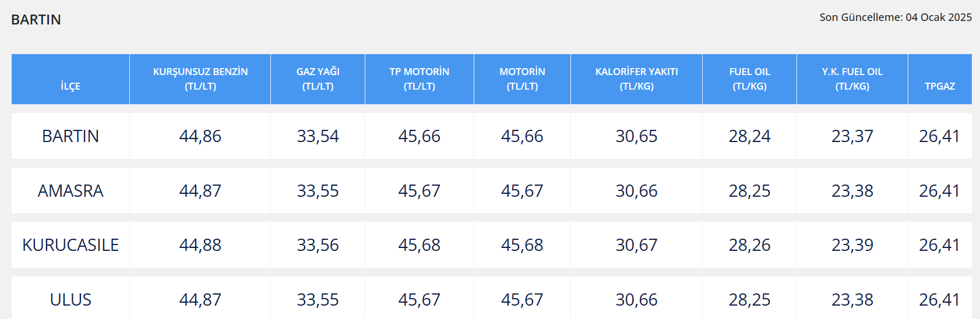Image resolution: width=980 pixels, height=319 pixels.
Task: Click the TP MOTORİN column header
Action: point(420,80)
